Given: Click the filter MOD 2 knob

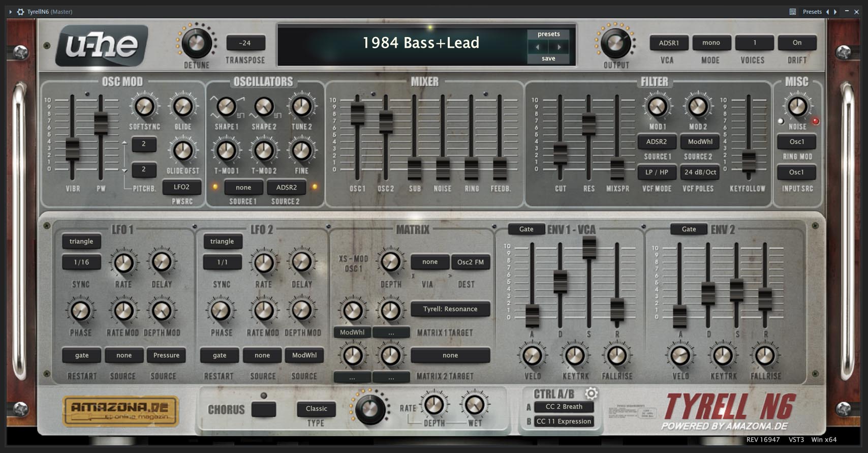Looking at the screenshot, I should (x=698, y=107).
